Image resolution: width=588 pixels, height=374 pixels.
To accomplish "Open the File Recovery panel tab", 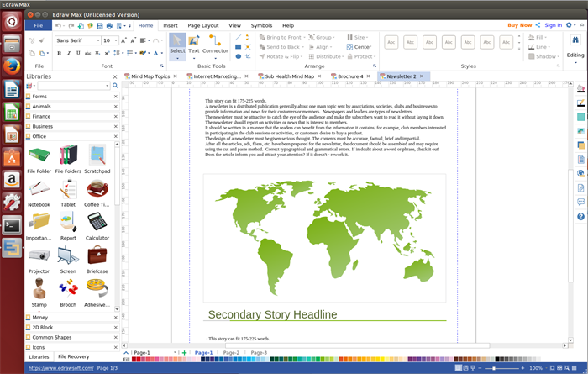I will pyautogui.click(x=73, y=357).
